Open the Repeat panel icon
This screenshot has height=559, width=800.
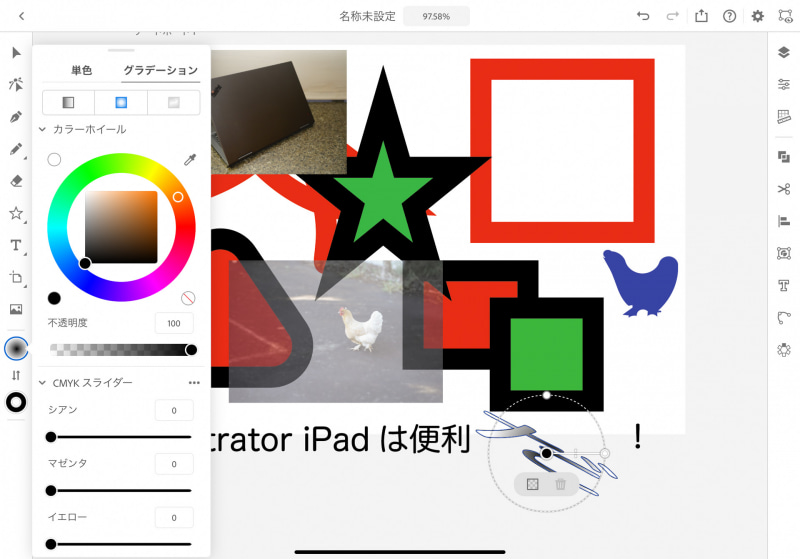[784, 349]
